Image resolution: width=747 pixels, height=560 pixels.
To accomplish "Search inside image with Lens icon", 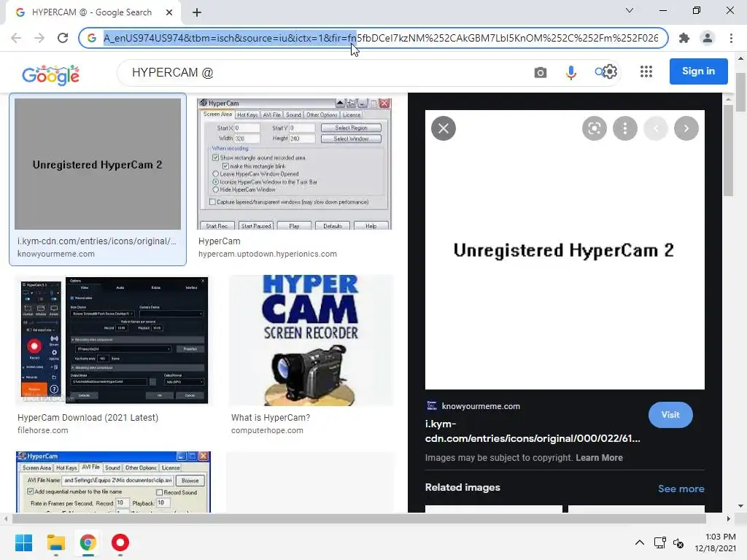I will pos(594,128).
